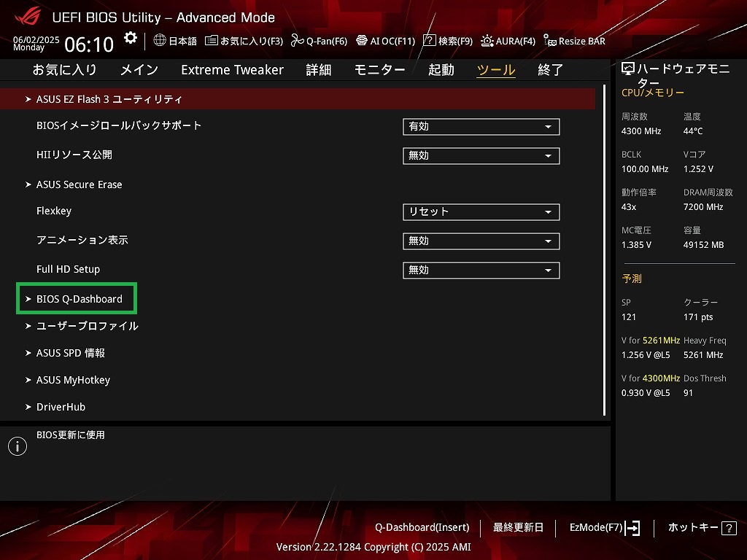747x560 pixels.
Task: Click the globe language icon
Action: 160,41
